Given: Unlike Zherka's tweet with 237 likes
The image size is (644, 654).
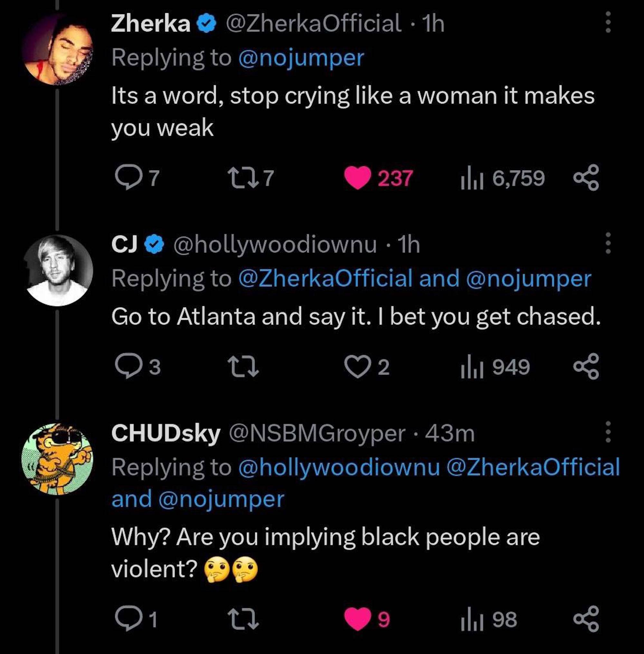Looking at the screenshot, I should point(358,178).
